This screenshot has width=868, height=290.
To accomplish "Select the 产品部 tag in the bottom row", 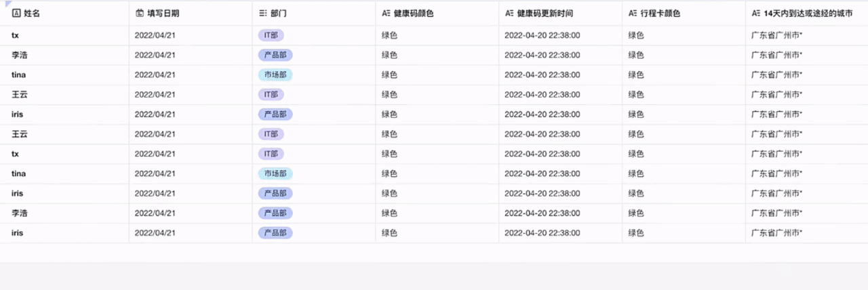I will pyautogui.click(x=275, y=233).
